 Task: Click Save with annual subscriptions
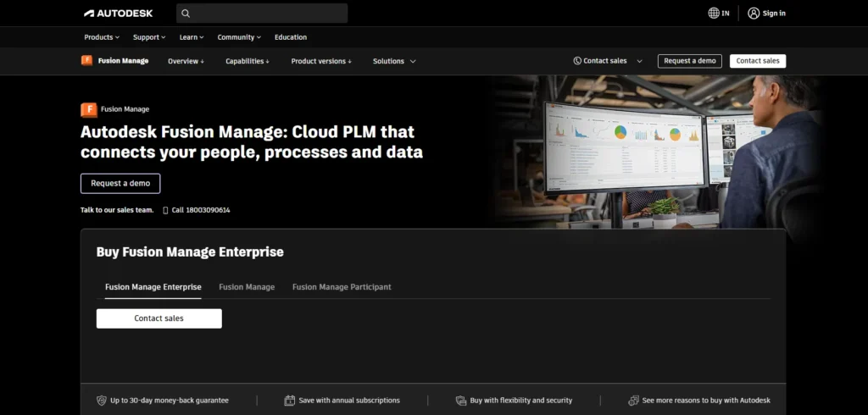pos(348,400)
